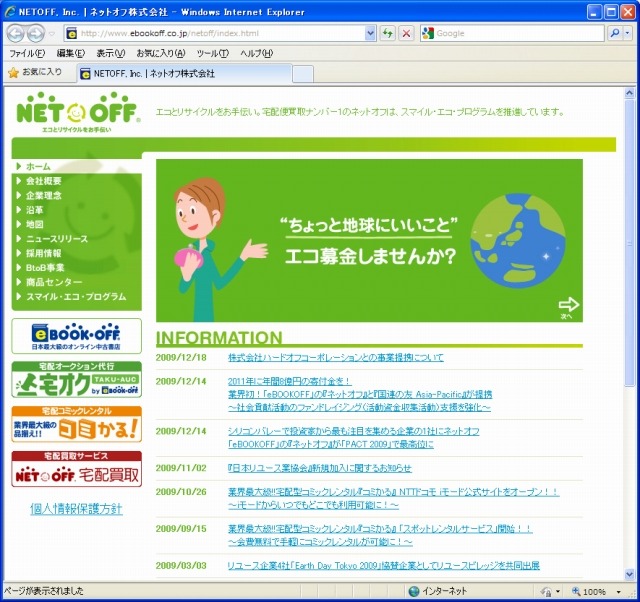This screenshot has height=602, width=640.
Task: Click the red Stop loading icon
Action: pyautogui.click(x=406, y=33)
